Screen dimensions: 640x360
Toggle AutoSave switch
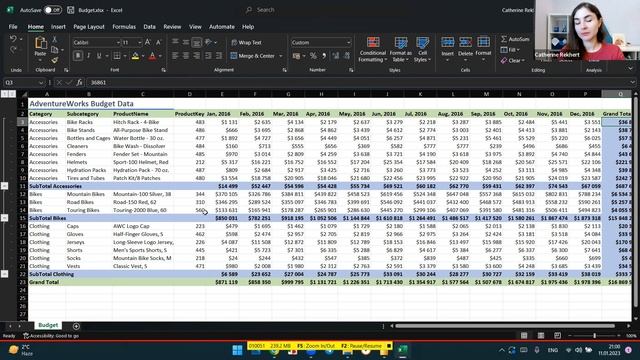point(53,10)
